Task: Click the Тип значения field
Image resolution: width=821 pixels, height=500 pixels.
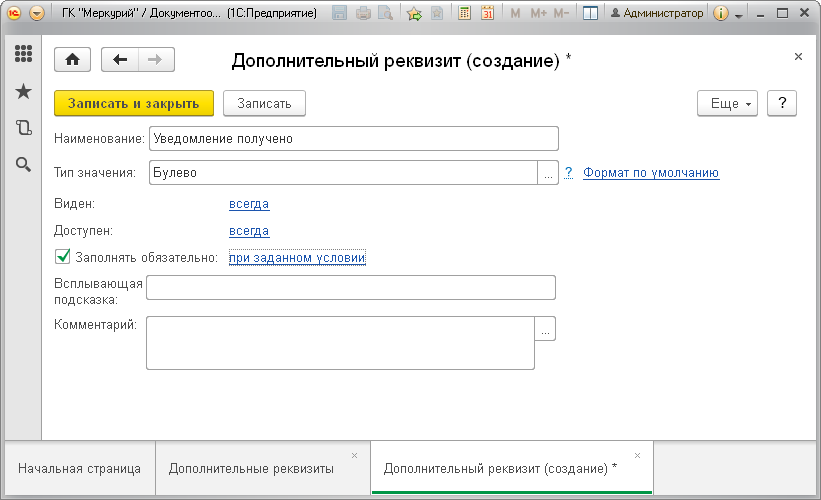Action: pyautogui.click(x=343, y=173)
